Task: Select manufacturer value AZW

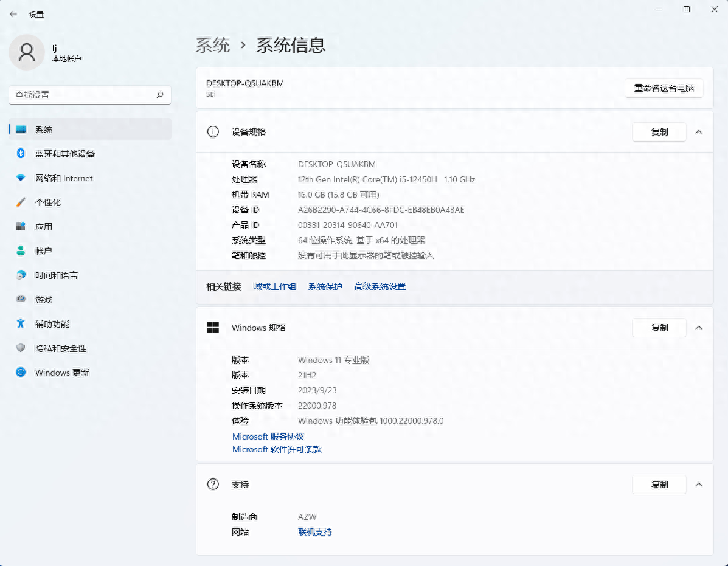Action: point(307,517)
